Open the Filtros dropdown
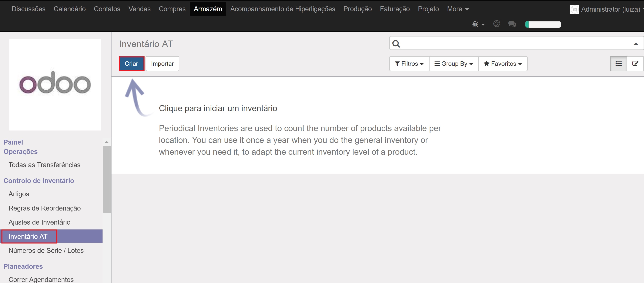The height and width of the screenshot is (283, 644). [409, 64]
